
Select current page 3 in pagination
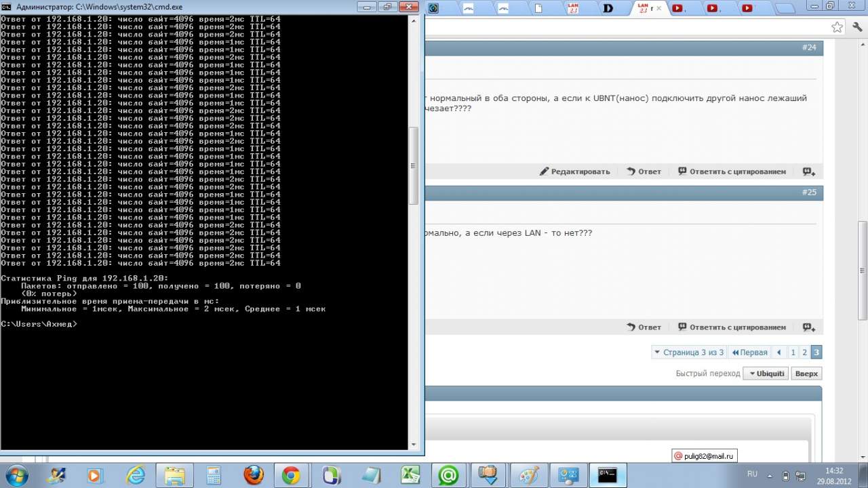816,352
